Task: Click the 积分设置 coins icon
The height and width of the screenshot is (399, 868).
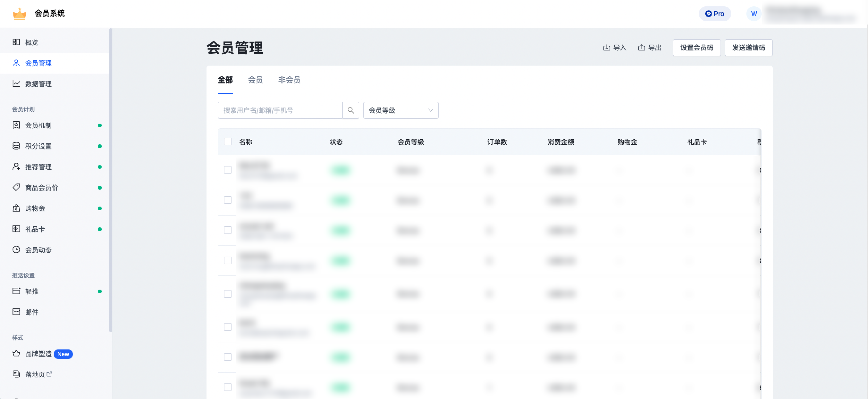Action: tap(16, 146)
